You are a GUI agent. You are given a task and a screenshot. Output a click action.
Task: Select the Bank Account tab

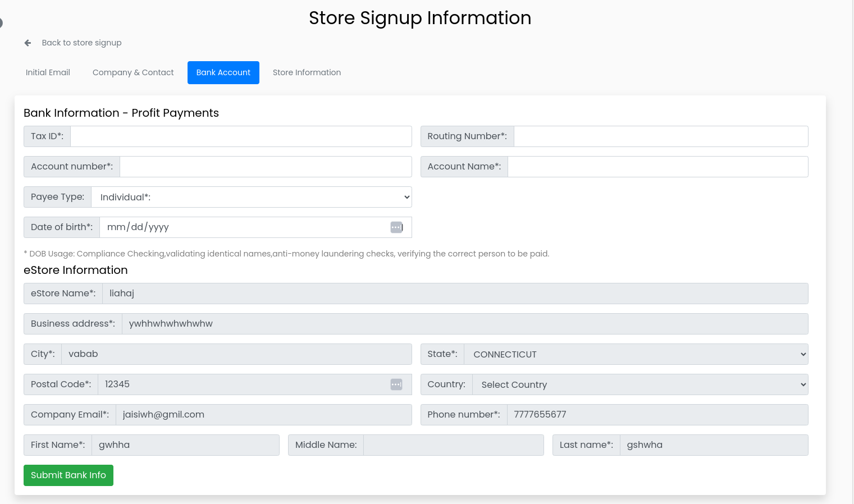click(223, 72)
